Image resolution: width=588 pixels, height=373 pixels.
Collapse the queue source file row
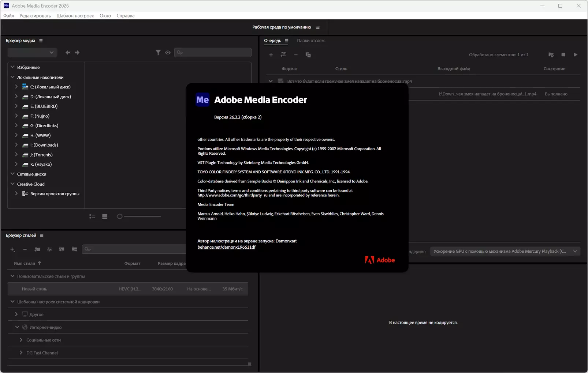(271, 81)
